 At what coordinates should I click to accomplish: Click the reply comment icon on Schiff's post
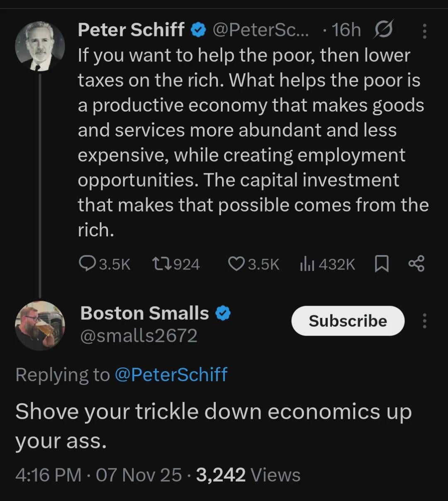(88, 264)
